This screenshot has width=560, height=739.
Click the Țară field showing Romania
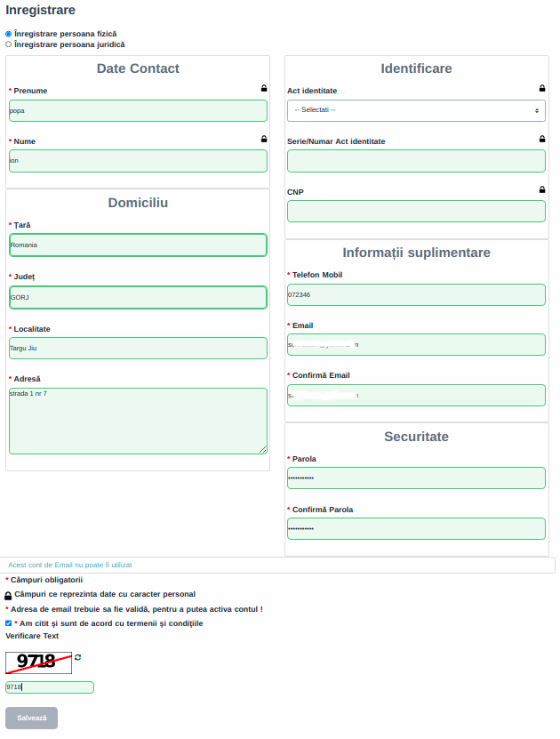[x=138, y=245]
